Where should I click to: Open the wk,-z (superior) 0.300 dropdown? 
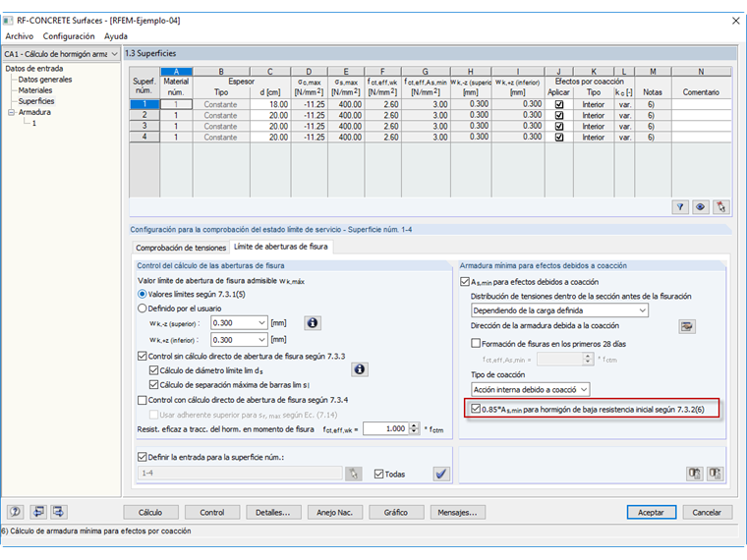point(261,323)
